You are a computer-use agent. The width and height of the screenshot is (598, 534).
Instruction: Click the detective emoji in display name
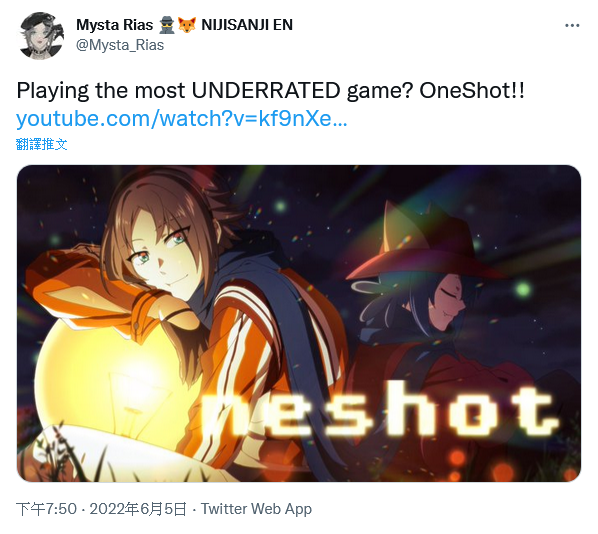[166, 25]
